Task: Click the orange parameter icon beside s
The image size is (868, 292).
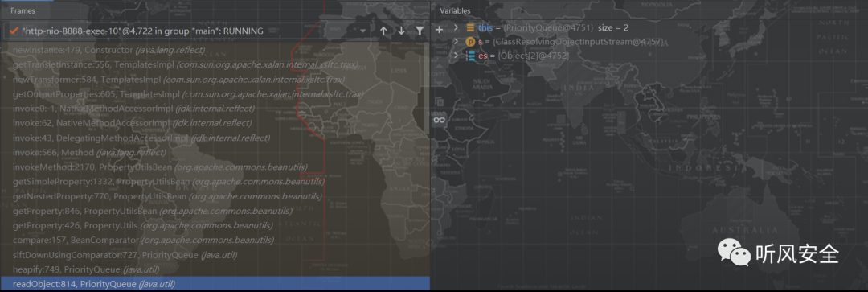Action: pyautogui.click(x=470, y=42)
